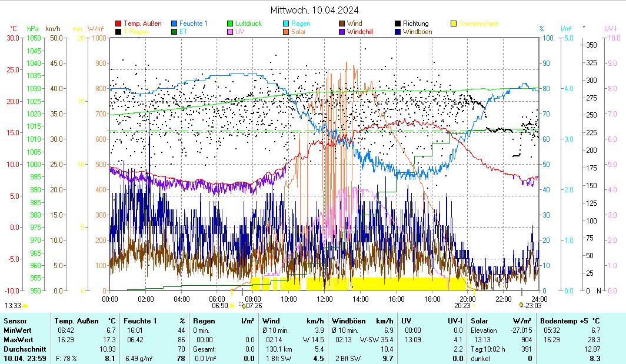This screenshot has height=364, width=626.
Task: Click the max ground temperature '28.3'
Action: coord(594,340)
